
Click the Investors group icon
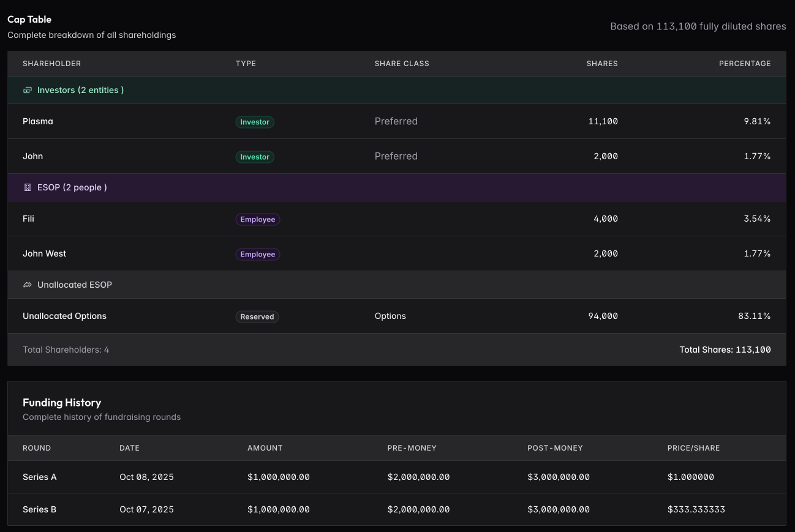click(27, 90)
